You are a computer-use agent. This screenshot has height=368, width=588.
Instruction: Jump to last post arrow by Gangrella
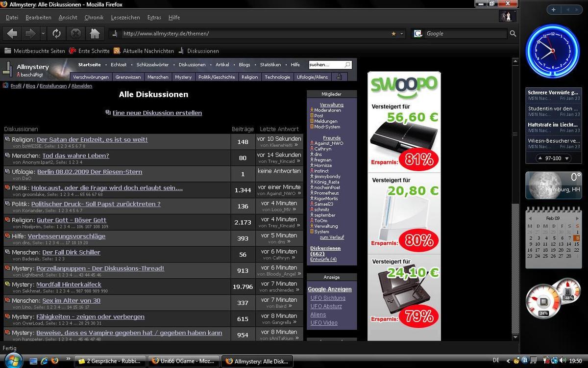pos(295,322)
